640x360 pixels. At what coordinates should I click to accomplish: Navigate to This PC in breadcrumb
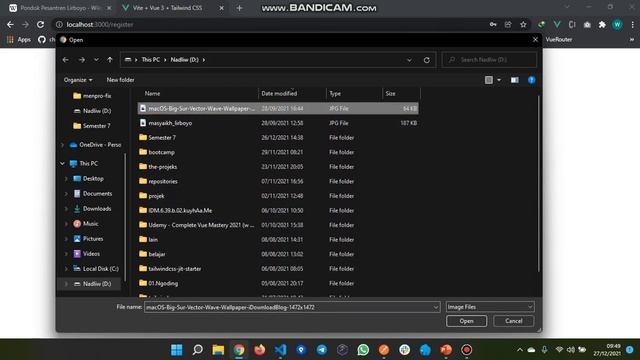(x=151, y=60)
